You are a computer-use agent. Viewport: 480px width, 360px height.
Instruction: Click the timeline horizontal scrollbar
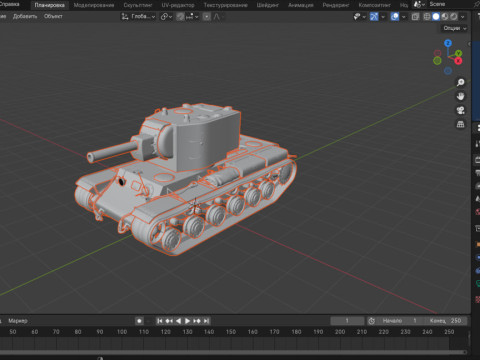[233, 352]
